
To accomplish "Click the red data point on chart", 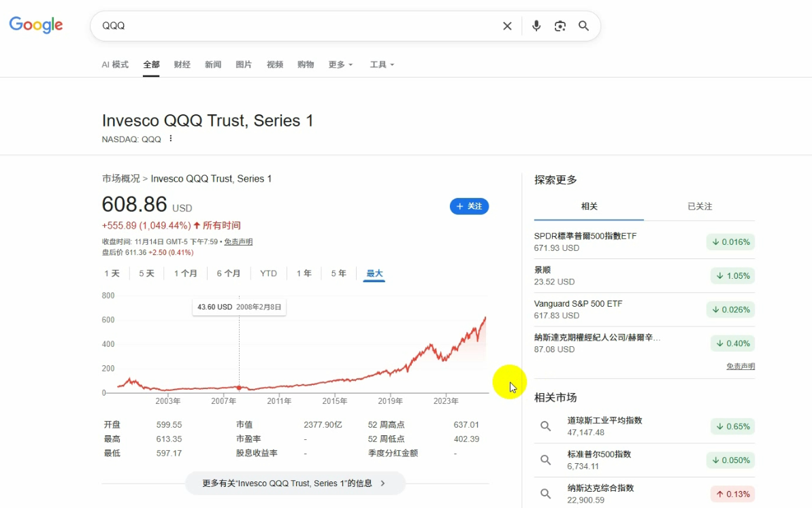I will 239,388.
